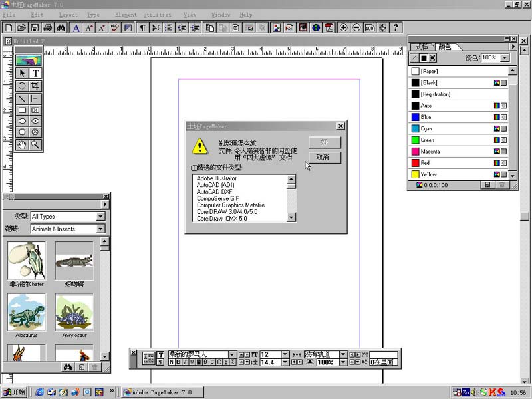This screenshot has width=532, height=399.
Task: Open the Utilities menu
Action: (x=157, y=15)
